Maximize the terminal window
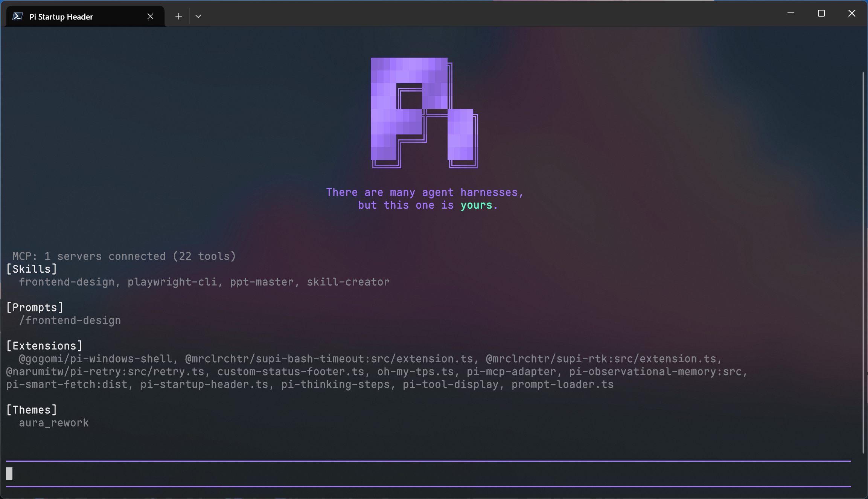The height and width of the screenshot is (499, 868). pos(821,13)
